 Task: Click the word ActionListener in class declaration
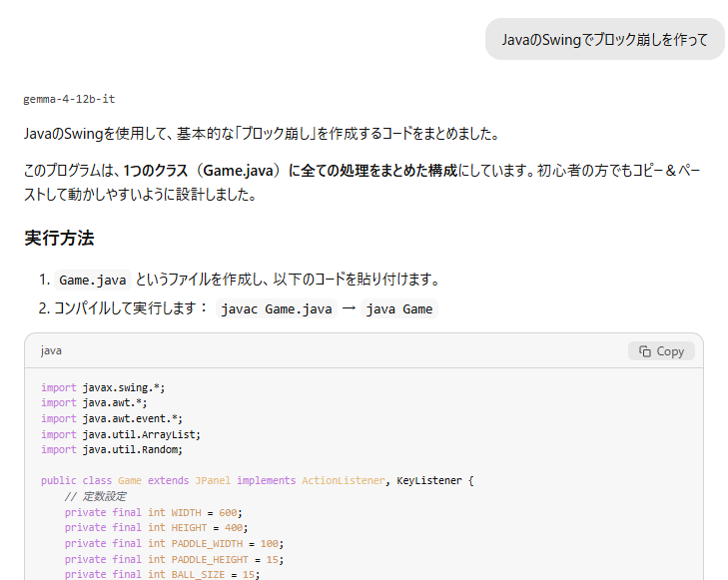click(x=344, y=481)
